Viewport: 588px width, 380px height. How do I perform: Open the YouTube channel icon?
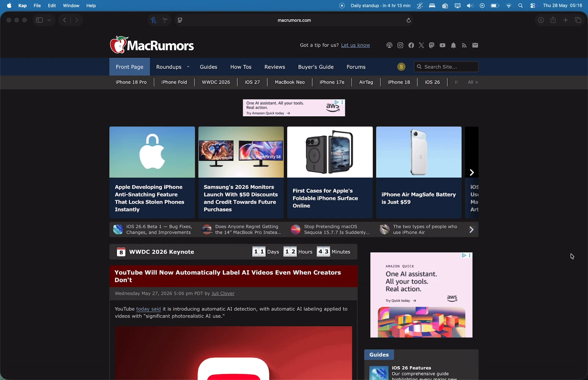pos(442,46)
